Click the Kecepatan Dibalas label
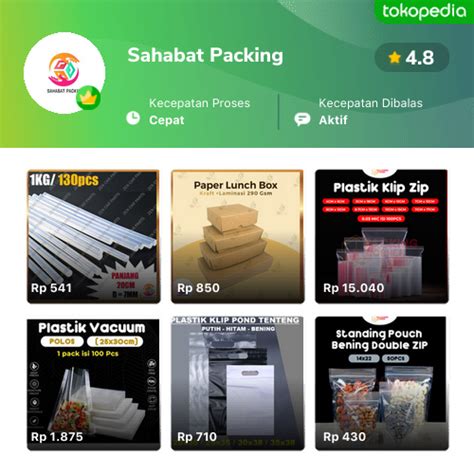 371,103
